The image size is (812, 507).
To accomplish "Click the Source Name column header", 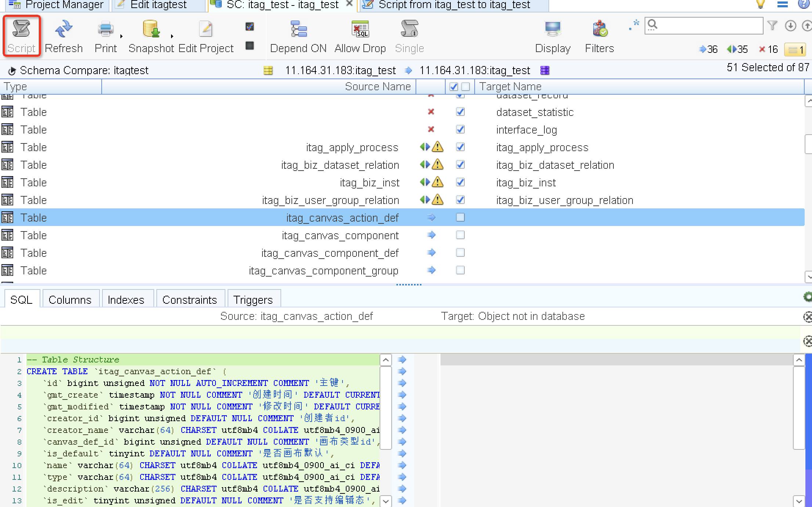I will (377, 87).
